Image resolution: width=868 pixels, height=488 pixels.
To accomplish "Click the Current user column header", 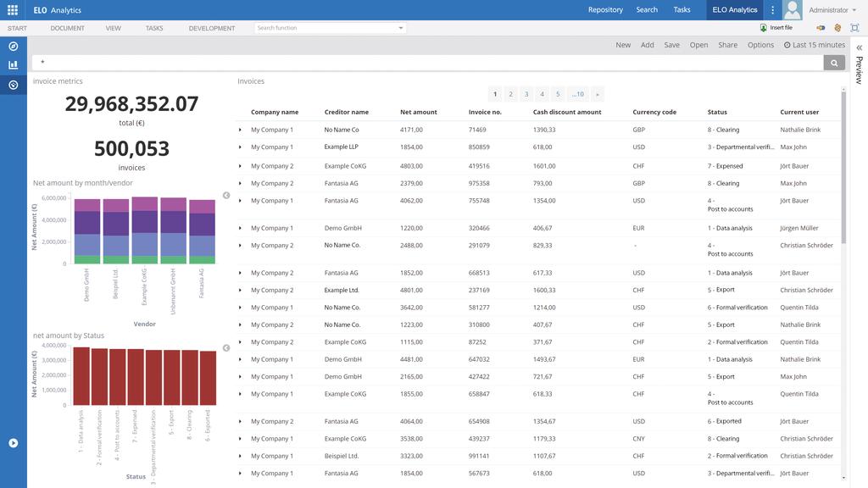I will click(x=799, y=113).
